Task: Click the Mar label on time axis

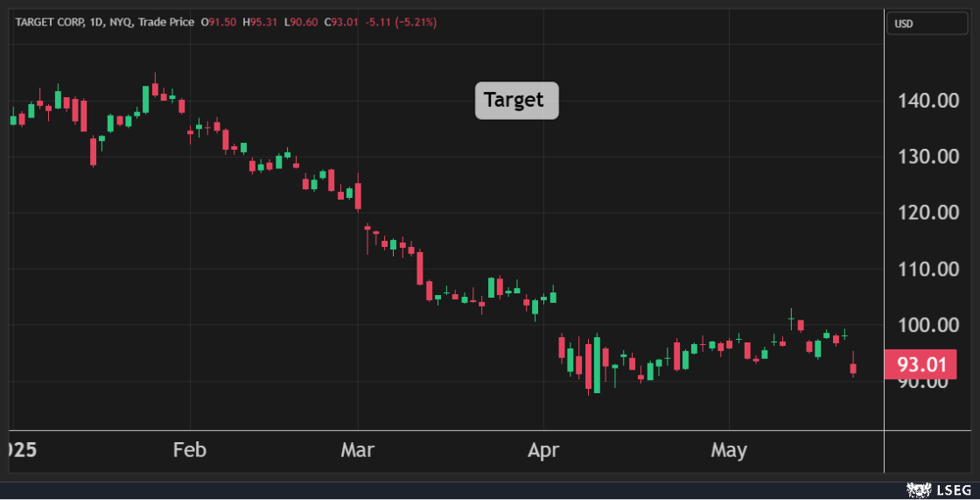Action: point(358,450)
